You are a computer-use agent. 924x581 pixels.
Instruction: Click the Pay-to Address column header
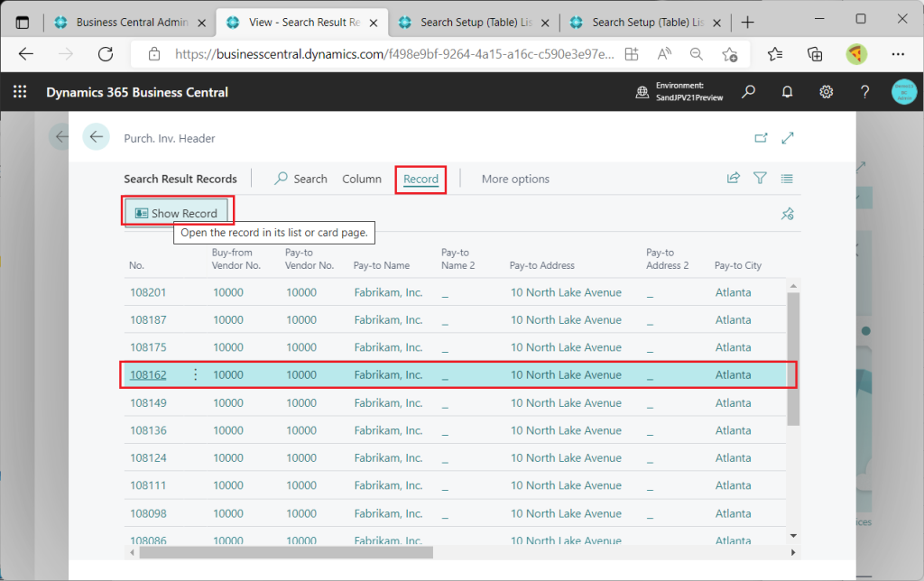click(x=541, y=265)
